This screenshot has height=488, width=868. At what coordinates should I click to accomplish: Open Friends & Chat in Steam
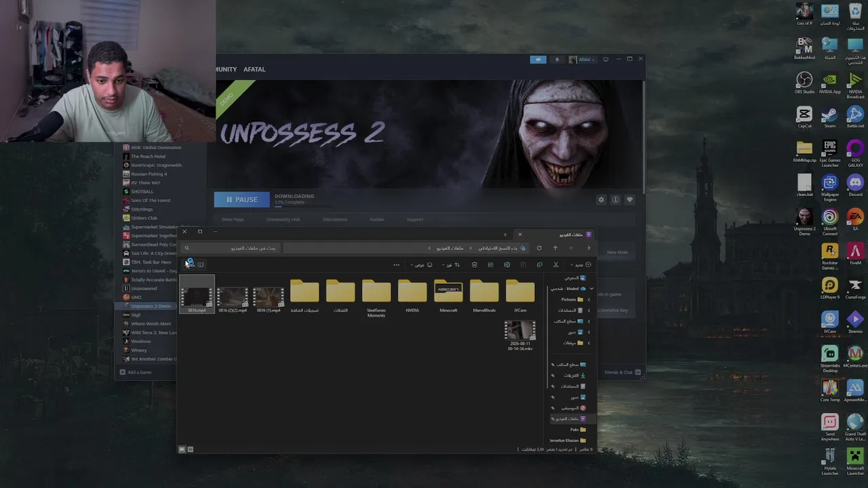tap(622, 372)
